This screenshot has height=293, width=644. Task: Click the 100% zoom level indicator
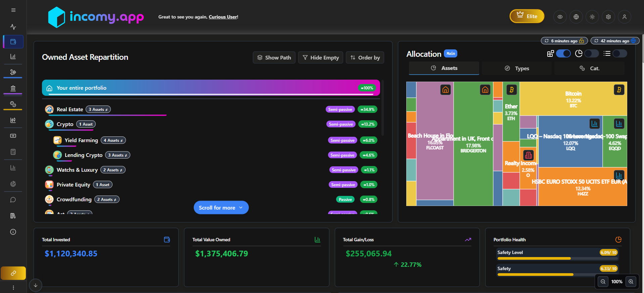[x=617, y=282]
